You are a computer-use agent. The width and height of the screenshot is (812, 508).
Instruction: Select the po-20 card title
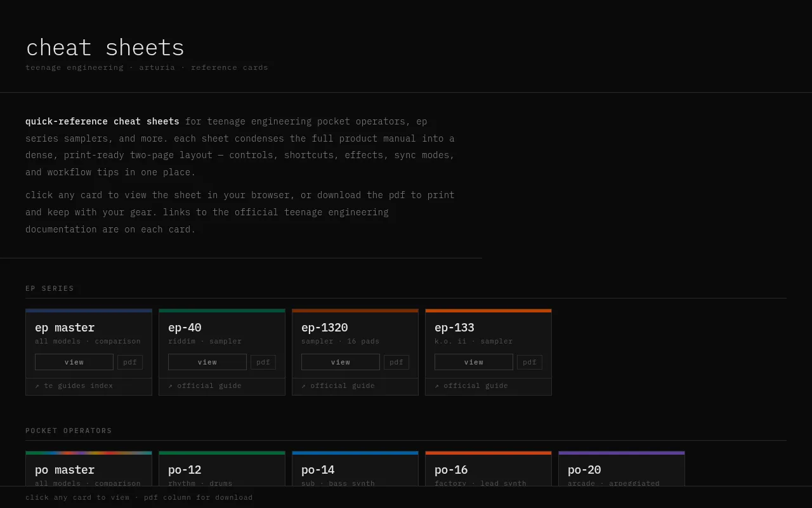pos(584,470)
